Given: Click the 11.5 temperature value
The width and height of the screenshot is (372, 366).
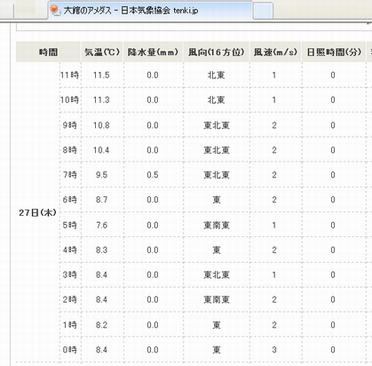Looking at the screenshot, I should [x=101, y=75].
